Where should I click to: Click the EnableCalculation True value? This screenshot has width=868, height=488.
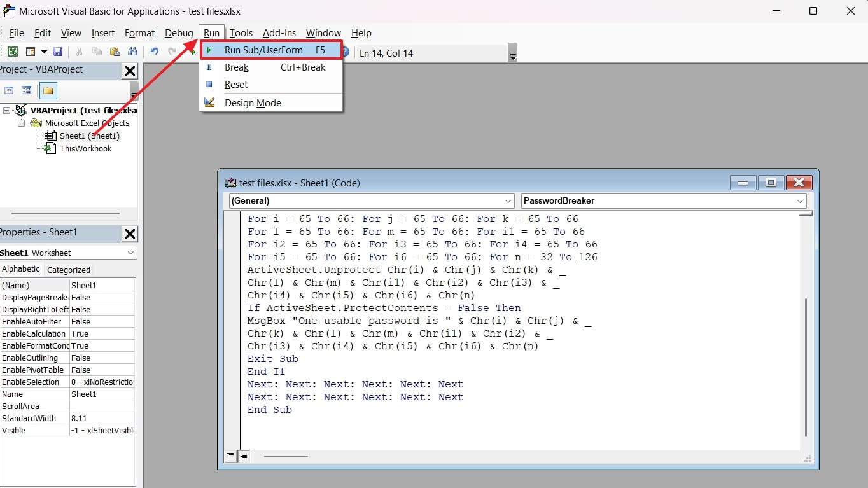click(102, 334)
